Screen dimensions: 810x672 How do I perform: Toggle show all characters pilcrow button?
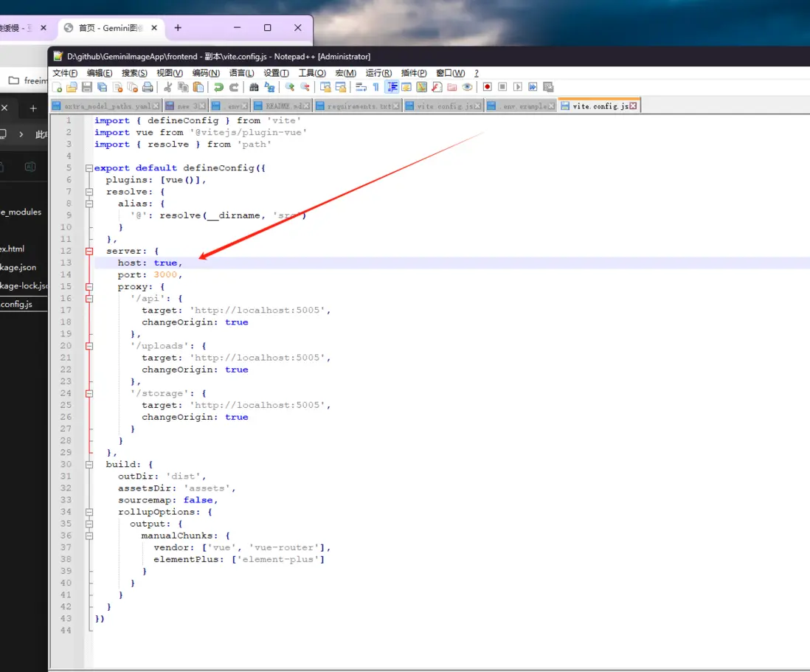click(375, 87)
